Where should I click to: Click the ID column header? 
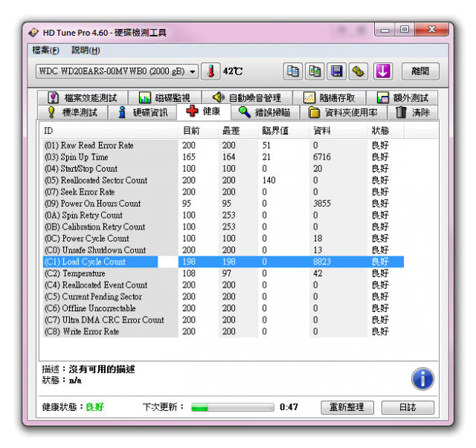point(109,131)
